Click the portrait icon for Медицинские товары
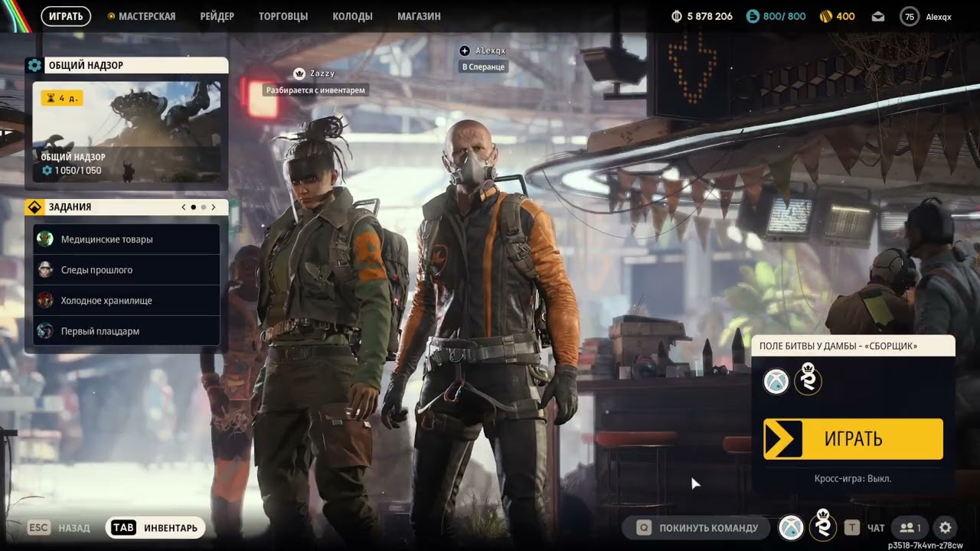This screenshot has width=980, height=551. pyautogui.click(x=45, y=239)
